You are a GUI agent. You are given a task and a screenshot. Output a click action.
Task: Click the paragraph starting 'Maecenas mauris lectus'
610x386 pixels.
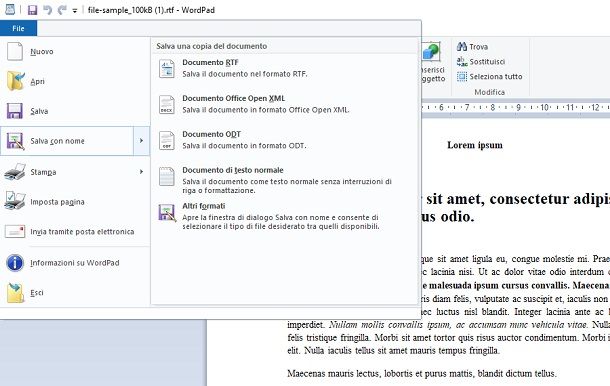click(422, 374)
